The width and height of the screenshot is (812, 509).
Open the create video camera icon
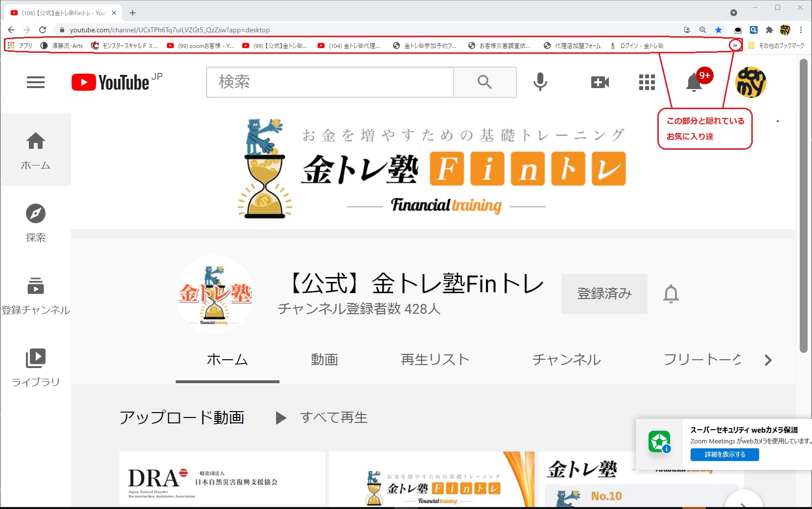point(600,82)
